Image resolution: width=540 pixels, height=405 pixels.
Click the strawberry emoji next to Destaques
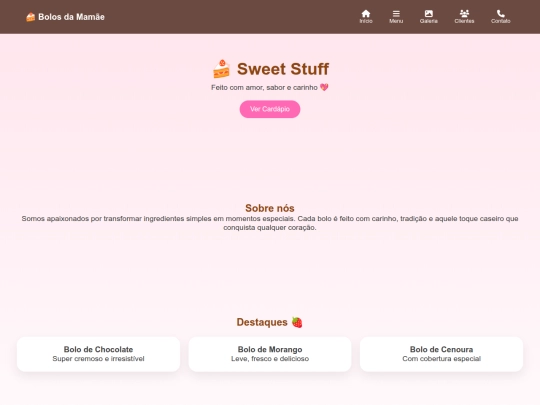[297, 322]
